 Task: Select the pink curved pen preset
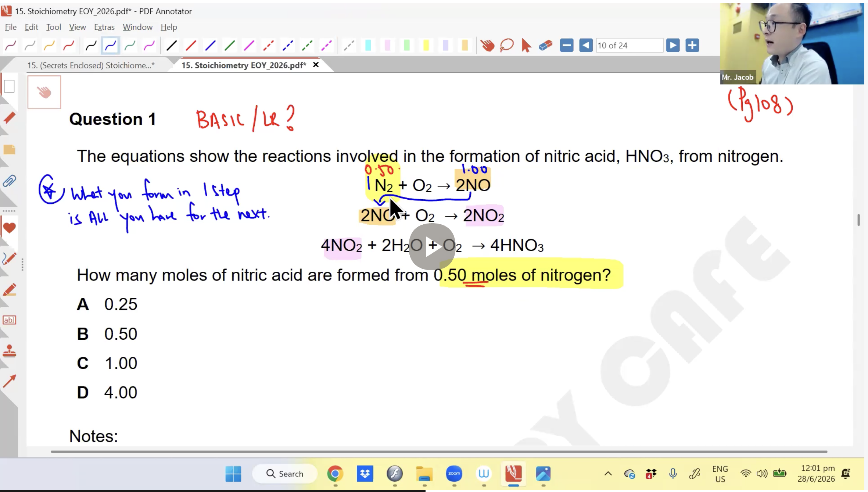[149, 46]
